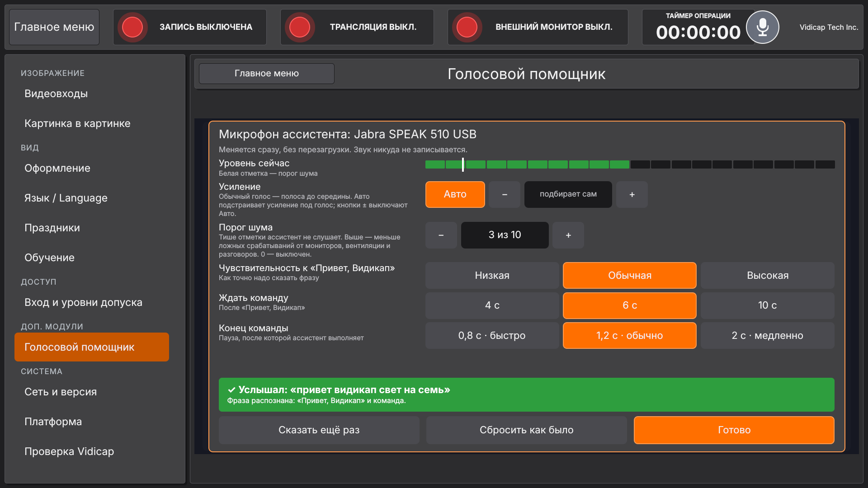Go to Оформление settings
The height and width of the screenshot is (488, 868).
(92, 168)
